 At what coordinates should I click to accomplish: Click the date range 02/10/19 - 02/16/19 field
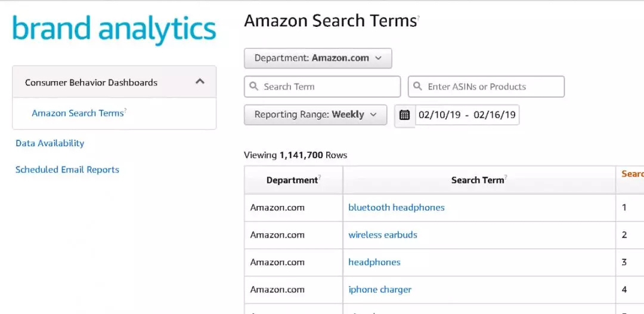tap(467, 115)
